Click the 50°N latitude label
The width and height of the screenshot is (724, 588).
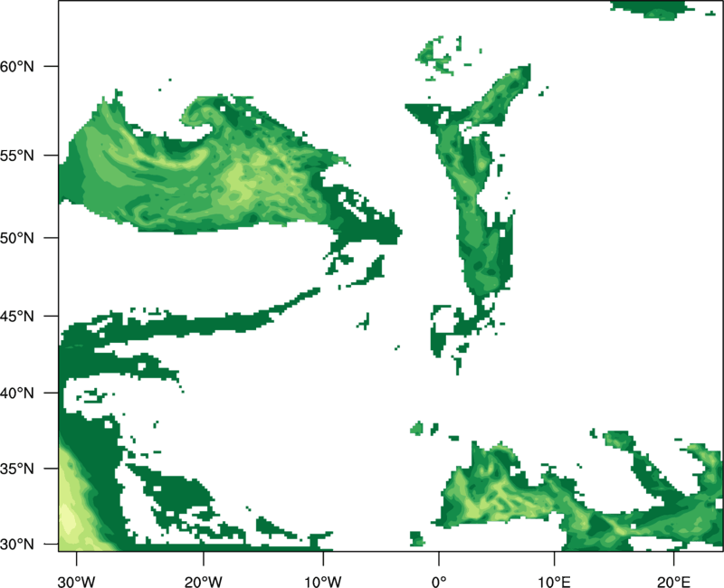(16, 238)
